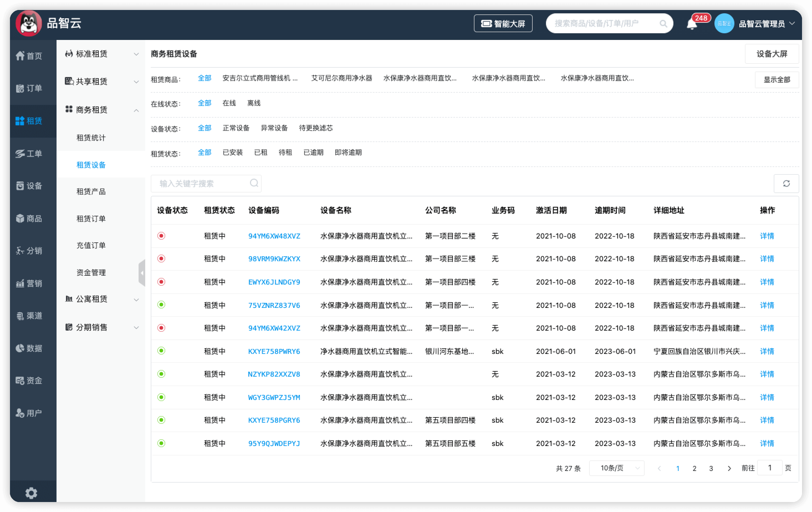812x512 pixels.
Task: Expand the 标准租赁 menu group
Action: click(x=101, y=54)
